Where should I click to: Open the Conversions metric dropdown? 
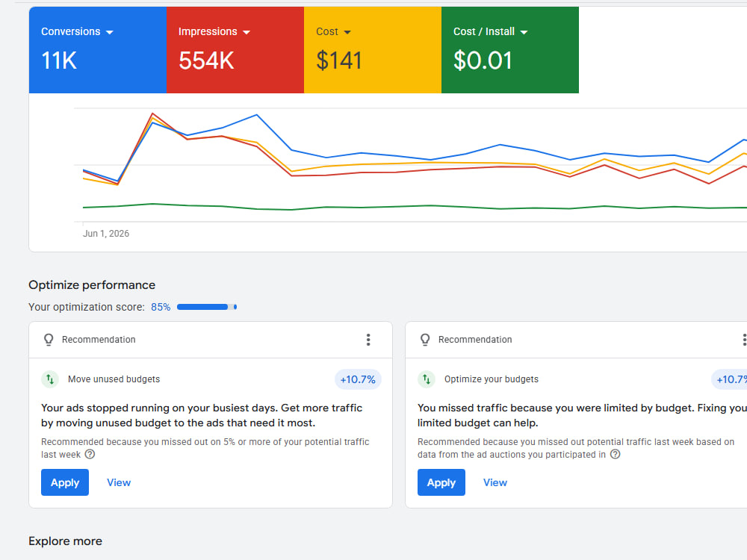[x=77, y=31]
